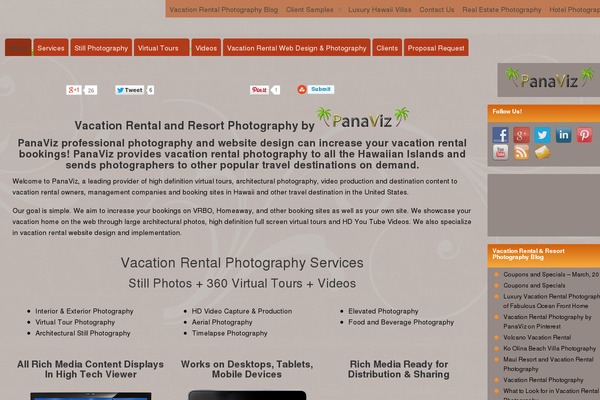Open the orange RSS feed icon
This screenshot has width=600, height=400.
[x=521, y=152]
